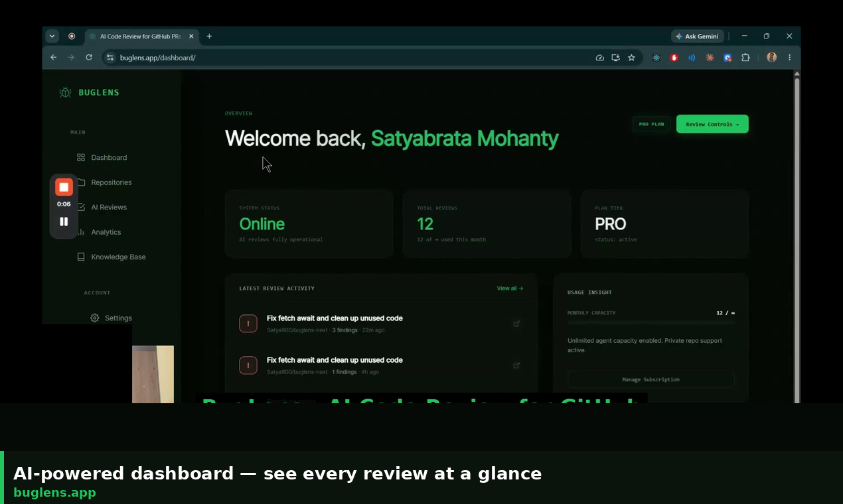Click the performance speedometer icon in address bar

coord(599,58)
